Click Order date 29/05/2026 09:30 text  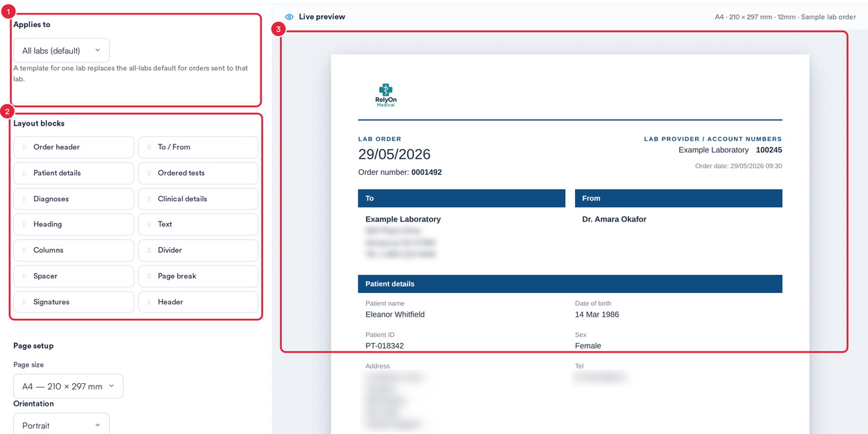[739, 166]
